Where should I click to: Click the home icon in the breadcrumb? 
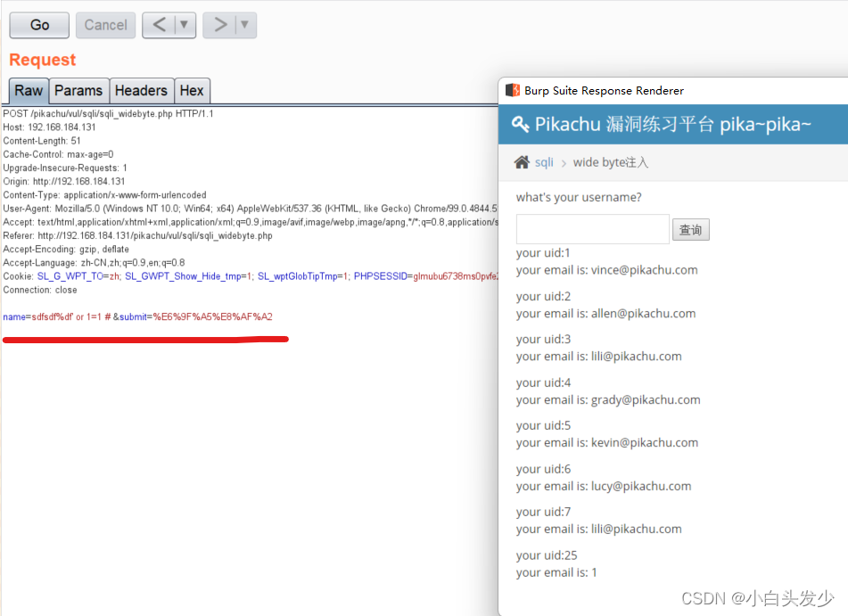click(x=522, y=162)
